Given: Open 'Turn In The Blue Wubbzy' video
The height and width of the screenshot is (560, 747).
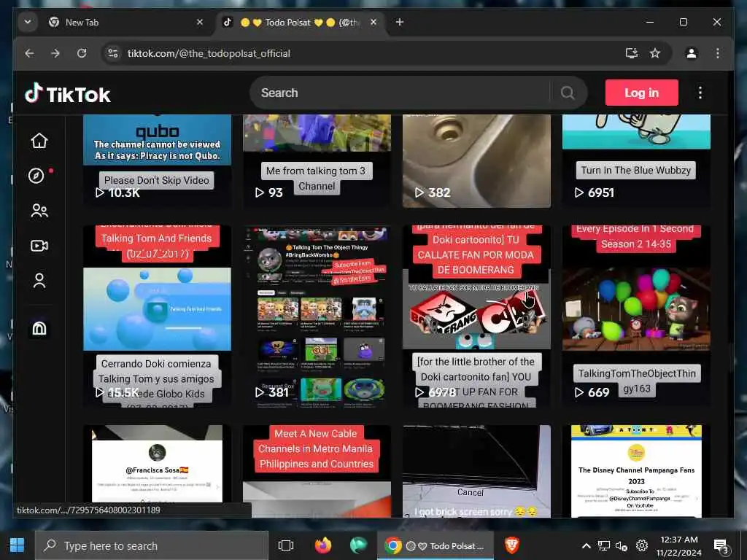Looking at the screenshot, I should pos(636,160).
